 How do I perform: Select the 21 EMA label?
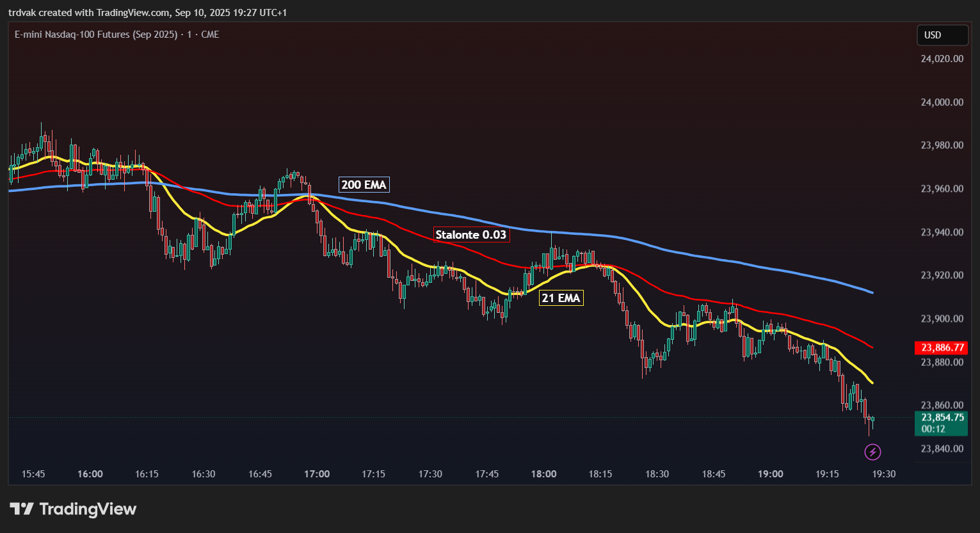click(x=561, y=298)
